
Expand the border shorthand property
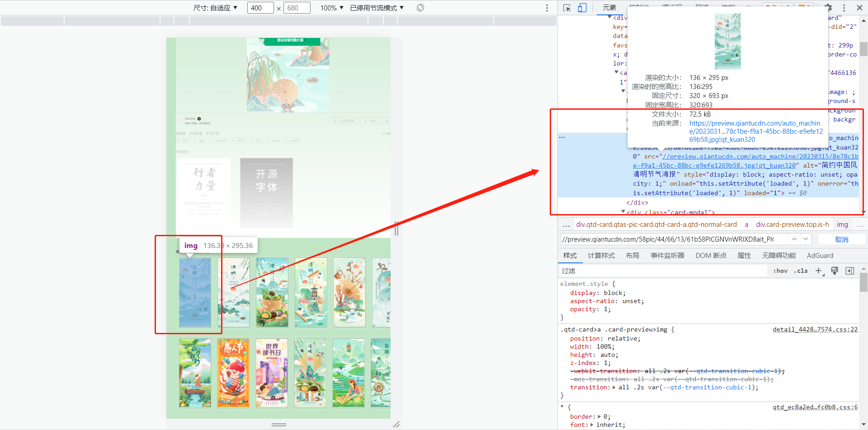coord(599,416)
